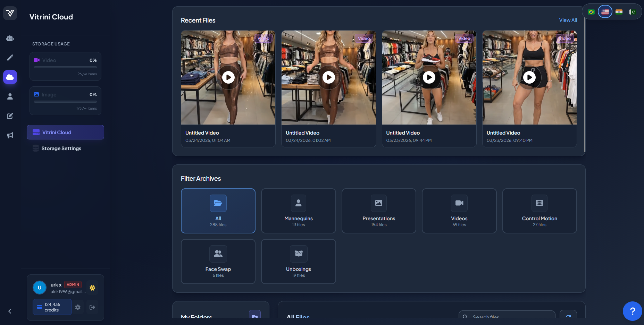The width and height of the screenshot is (644, 325).
Task: Click the Recent Files vertical scrollbar
Action: 585,85
